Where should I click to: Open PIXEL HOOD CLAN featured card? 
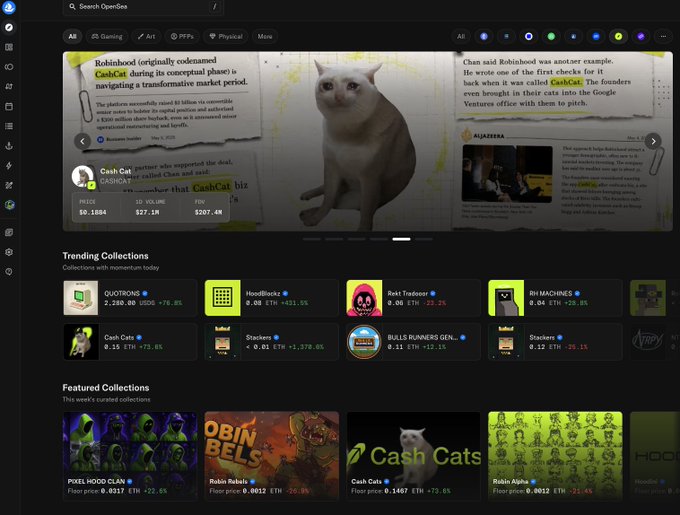coord(130,456)
